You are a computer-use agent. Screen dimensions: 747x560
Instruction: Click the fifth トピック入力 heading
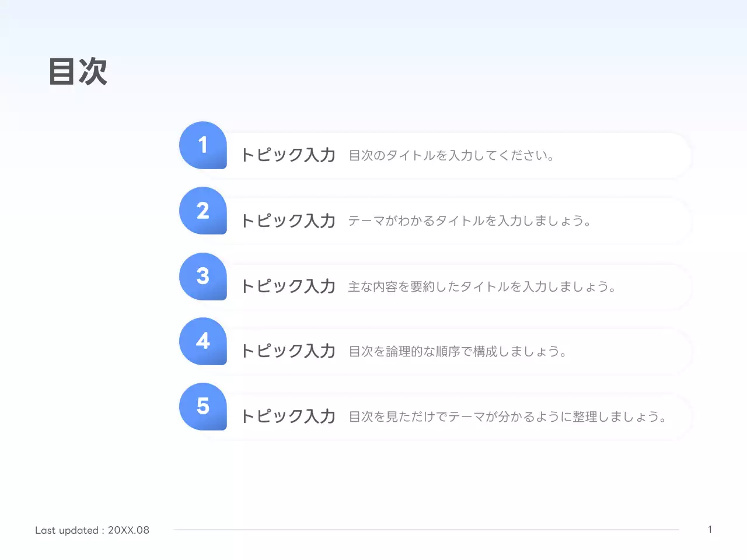[x=288, y=417]
